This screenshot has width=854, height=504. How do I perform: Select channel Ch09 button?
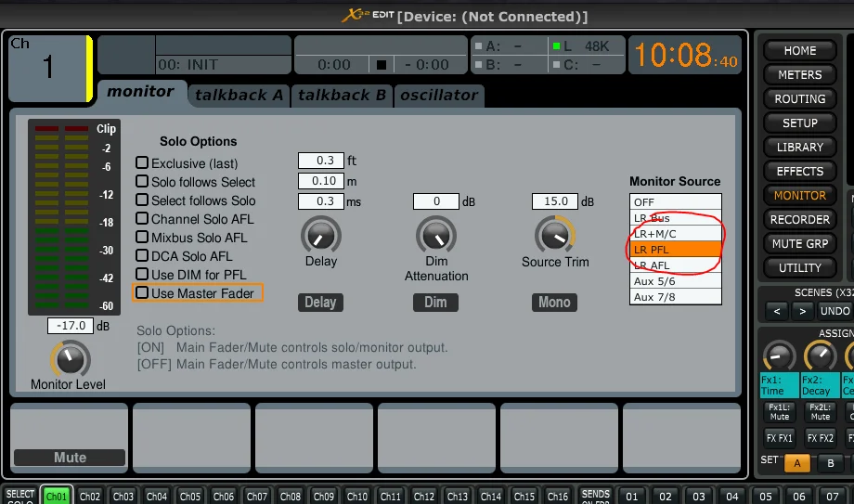click(x=324, y=497)
